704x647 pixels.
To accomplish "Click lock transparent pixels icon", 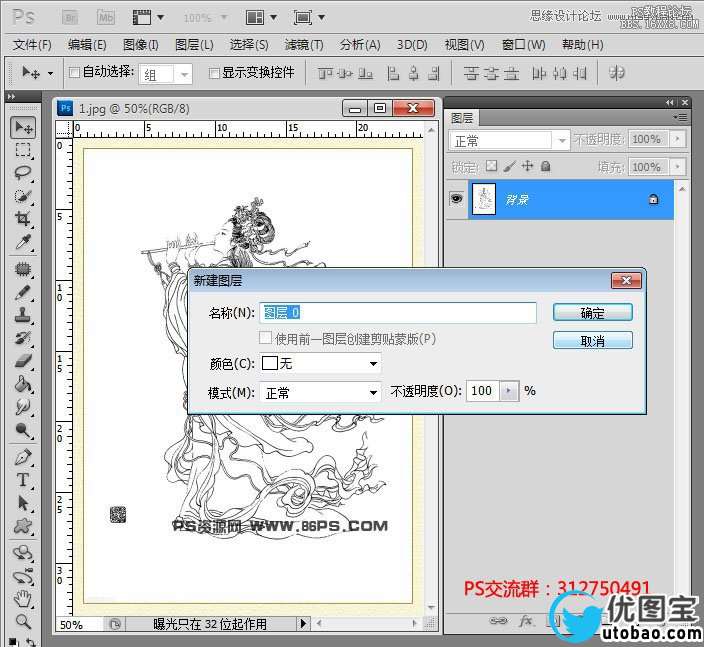I will (x=492, y=166).
